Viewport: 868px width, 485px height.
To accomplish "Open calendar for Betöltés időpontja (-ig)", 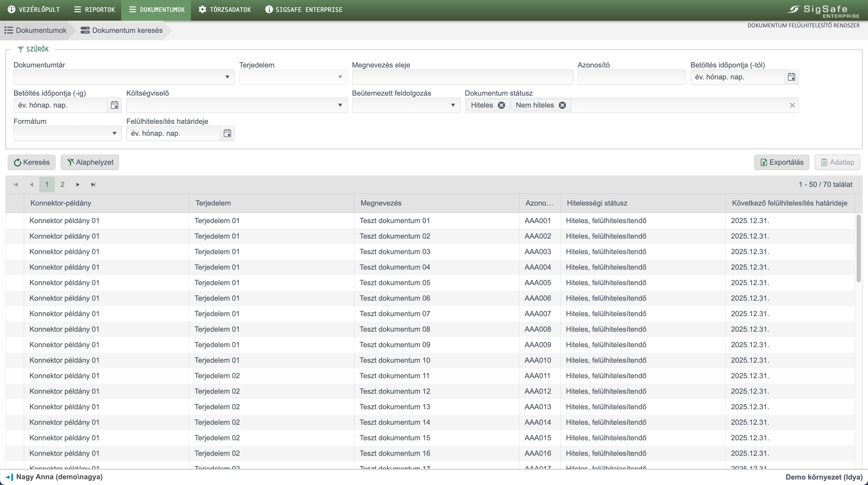I will click(x=114, y=105).
